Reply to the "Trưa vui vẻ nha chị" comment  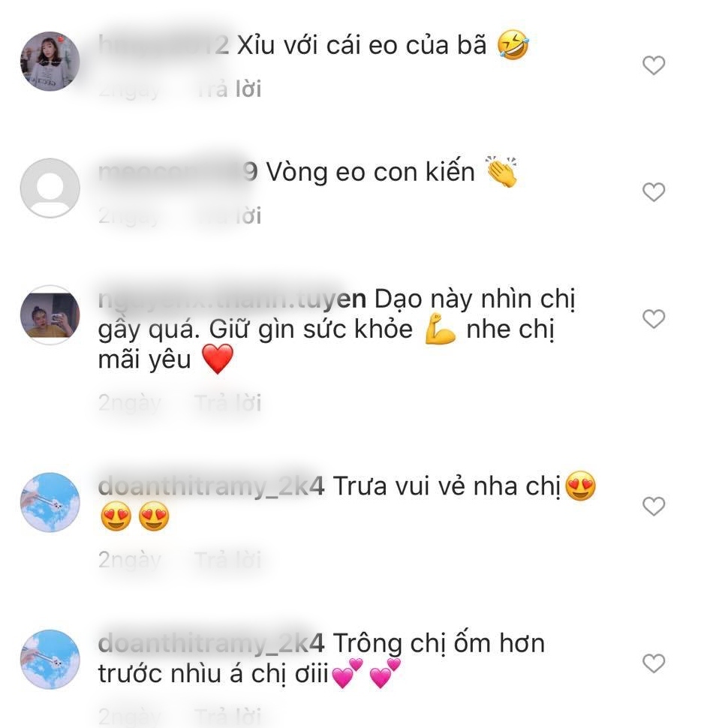coord(228,559)
